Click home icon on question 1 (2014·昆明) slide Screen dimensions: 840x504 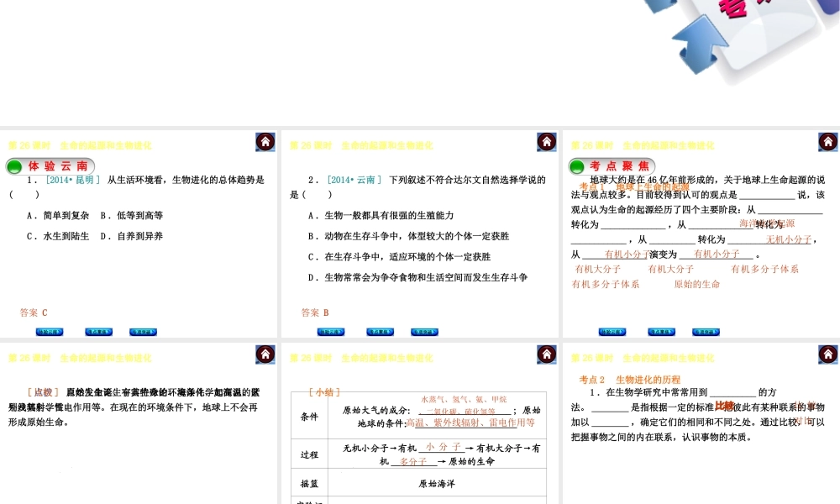[265, 142]
